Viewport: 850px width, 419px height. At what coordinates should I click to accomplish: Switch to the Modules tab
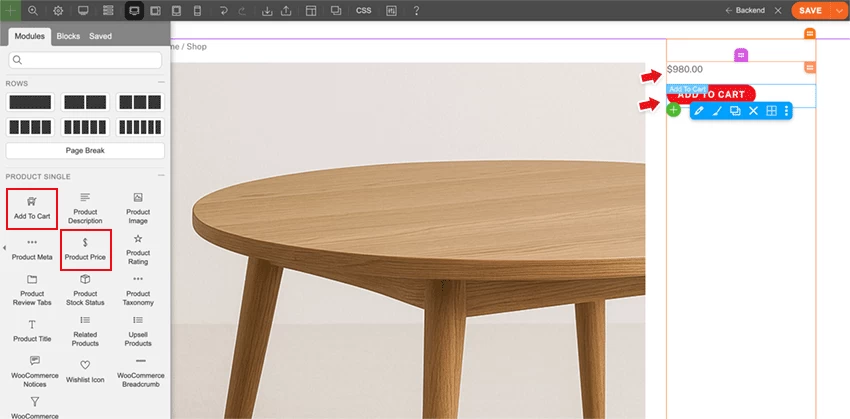29,36
